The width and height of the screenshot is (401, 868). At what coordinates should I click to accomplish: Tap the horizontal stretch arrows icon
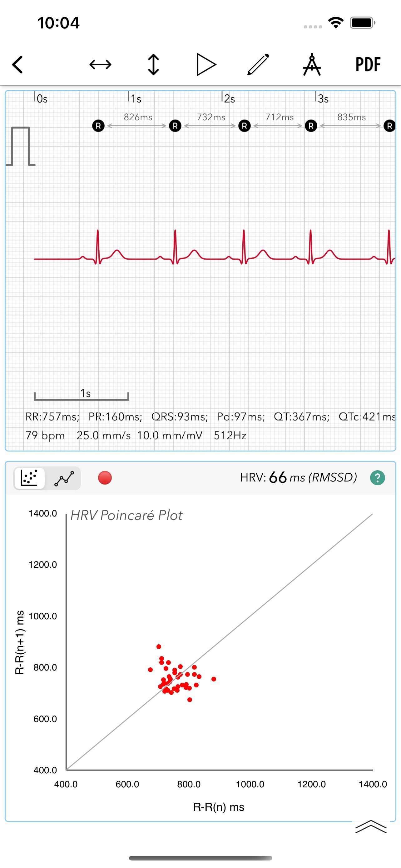coord(100,64)
